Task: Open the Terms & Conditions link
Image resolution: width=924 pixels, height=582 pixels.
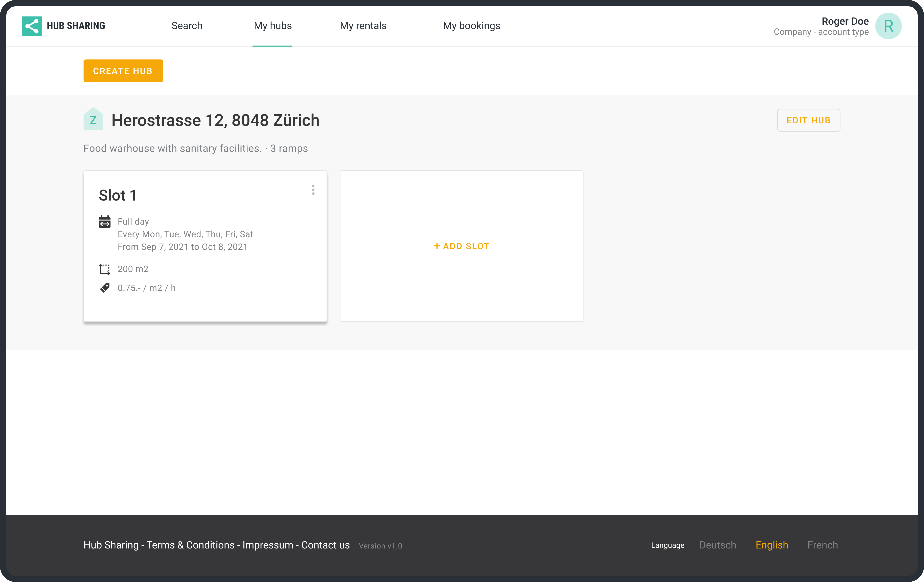Action: 190,545
